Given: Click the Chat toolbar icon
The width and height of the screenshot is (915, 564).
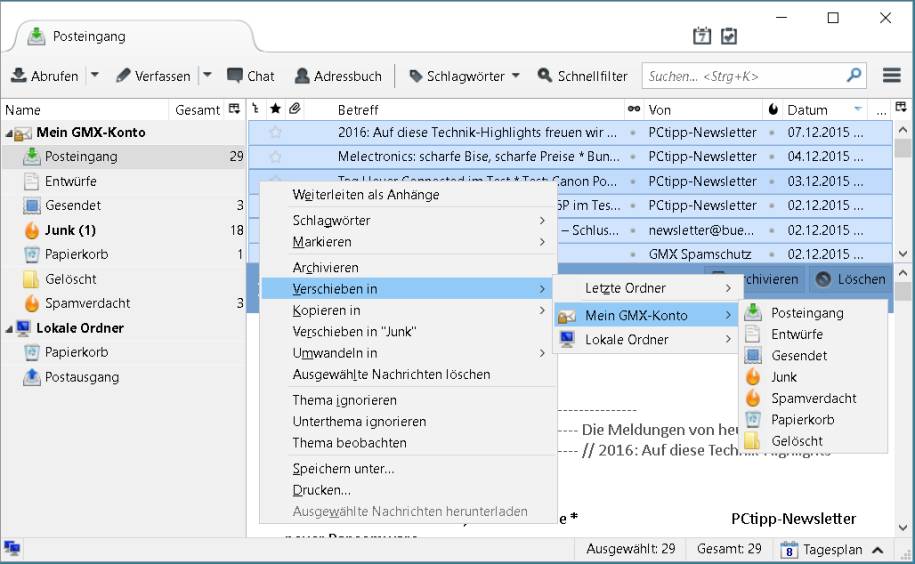Looking at the screenshot, I should tap(236, 76).
